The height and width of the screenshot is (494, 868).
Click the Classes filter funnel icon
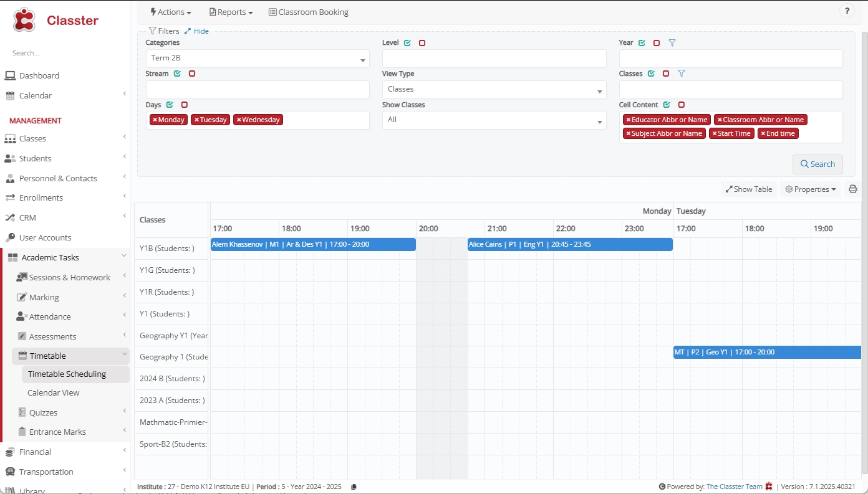coord(681,74)
